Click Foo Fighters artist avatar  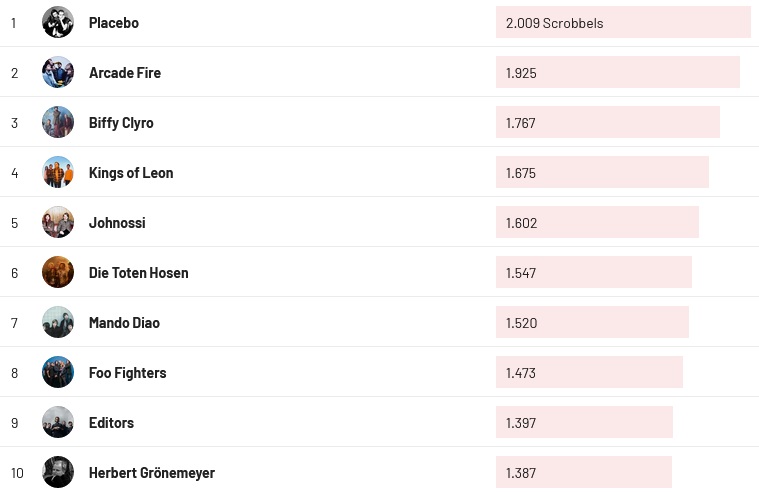pyautogui.click(x=58, y=372)
